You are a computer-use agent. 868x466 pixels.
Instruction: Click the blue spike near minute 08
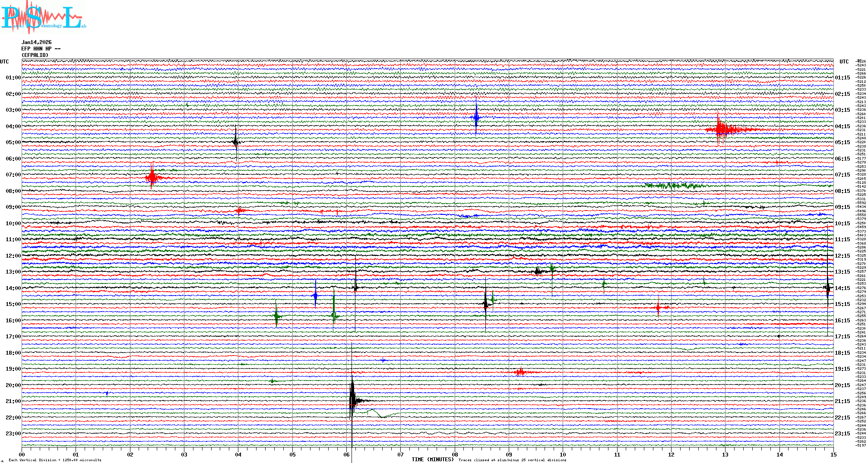pos(476,117)
